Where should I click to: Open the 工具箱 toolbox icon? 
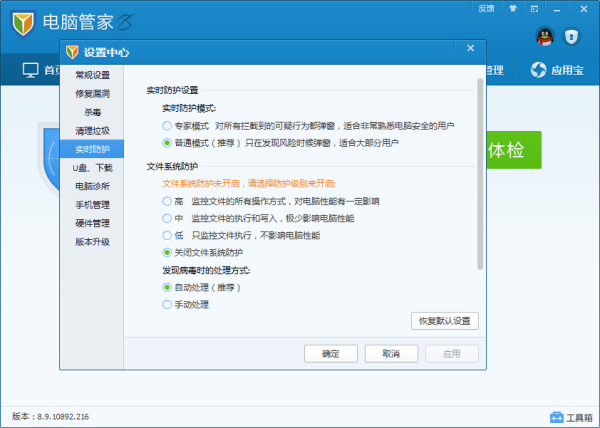point(556,417)
